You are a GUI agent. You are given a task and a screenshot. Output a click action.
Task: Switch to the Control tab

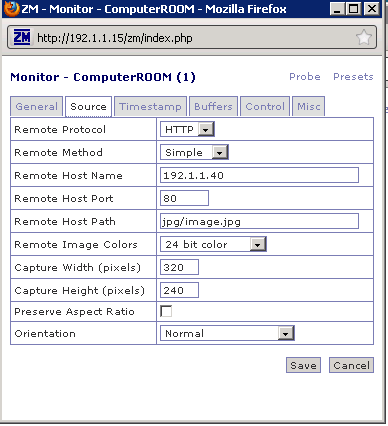pos(265,107)
